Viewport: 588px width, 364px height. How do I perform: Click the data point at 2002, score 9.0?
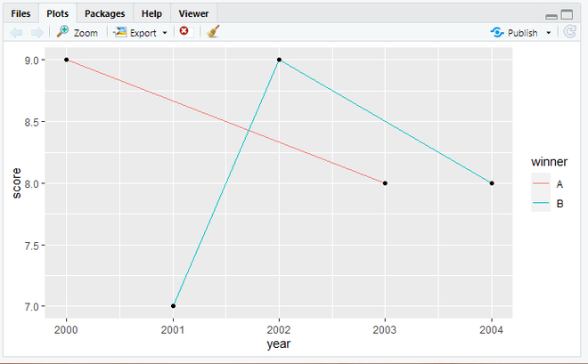[279, 60]
